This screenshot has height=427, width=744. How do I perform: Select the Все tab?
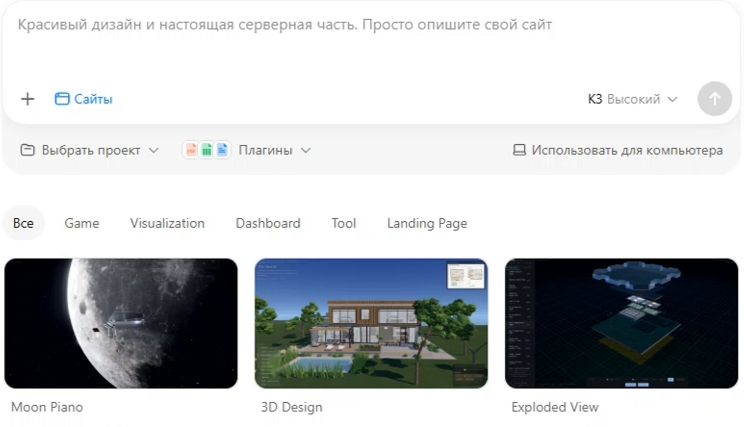(x=23, y=223)
